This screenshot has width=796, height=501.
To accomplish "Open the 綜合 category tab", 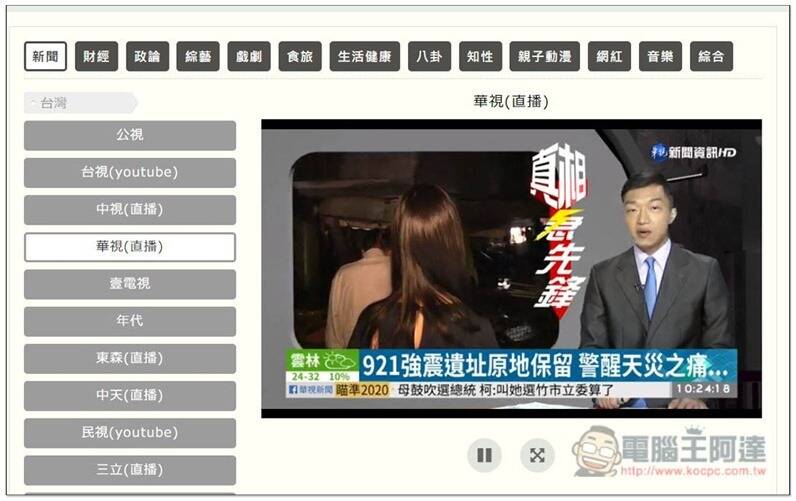I will tap(711, 56).
